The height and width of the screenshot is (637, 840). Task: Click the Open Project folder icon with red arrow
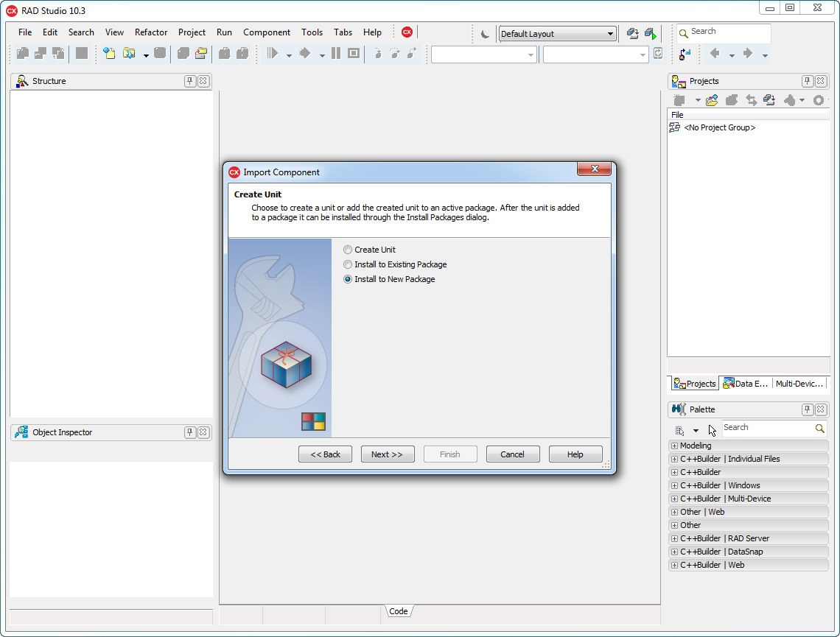tap(201, 54)
